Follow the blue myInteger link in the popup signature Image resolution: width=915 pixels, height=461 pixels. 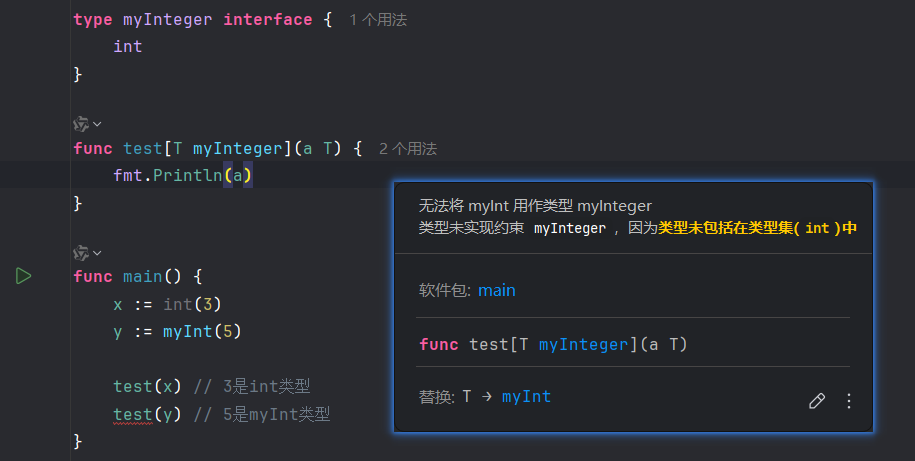[x=585, y=344]
